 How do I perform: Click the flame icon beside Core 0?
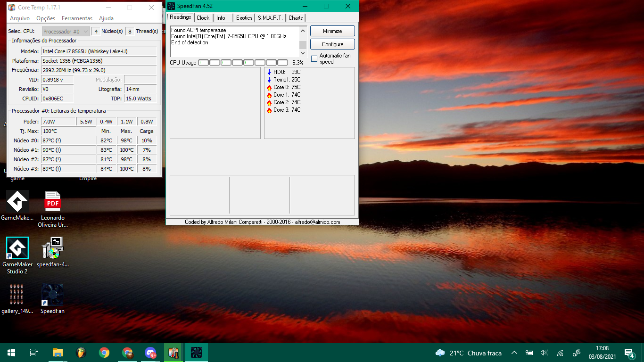[269, 87]
